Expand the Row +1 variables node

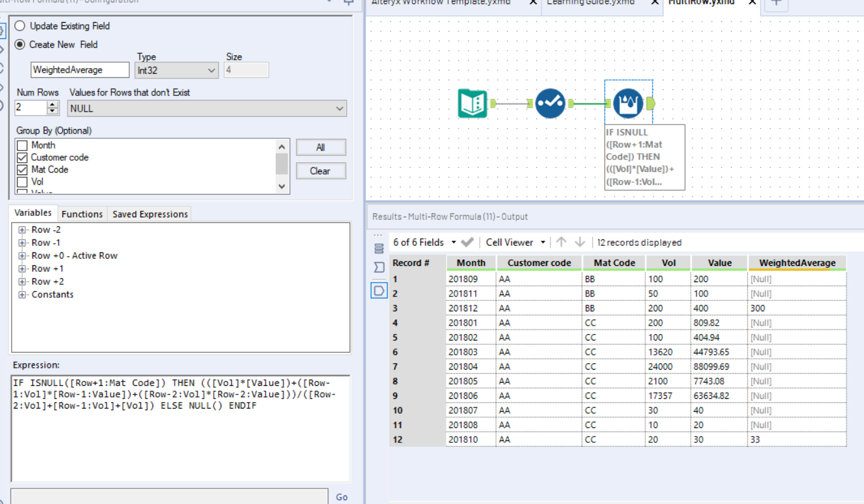[x=21, y=268]
